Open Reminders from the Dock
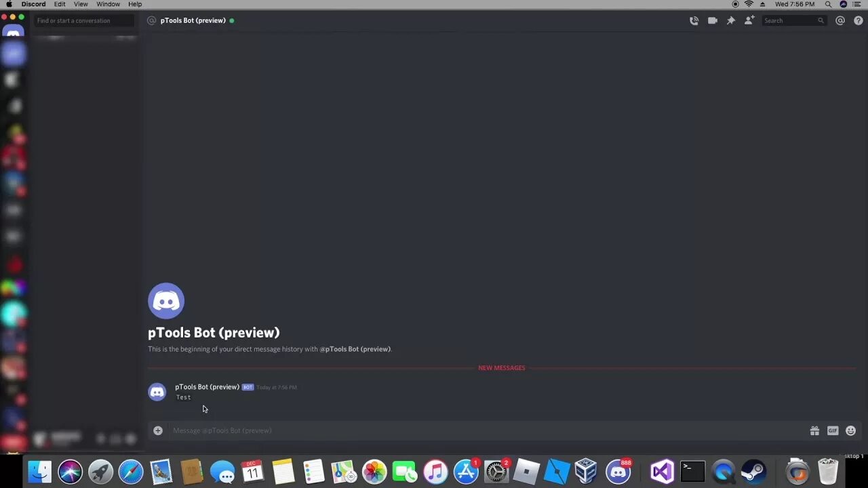The image size is (868, 488). click(x=314, y=472)
